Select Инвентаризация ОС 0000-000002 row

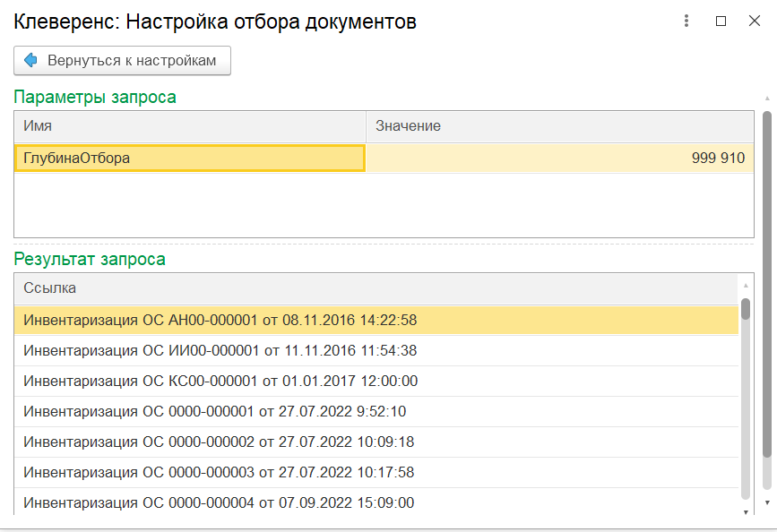[x=376, y=442]
